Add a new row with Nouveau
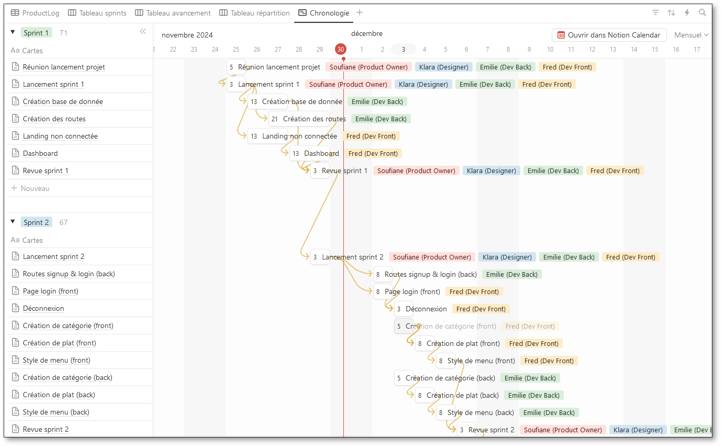 coord(34,188)
